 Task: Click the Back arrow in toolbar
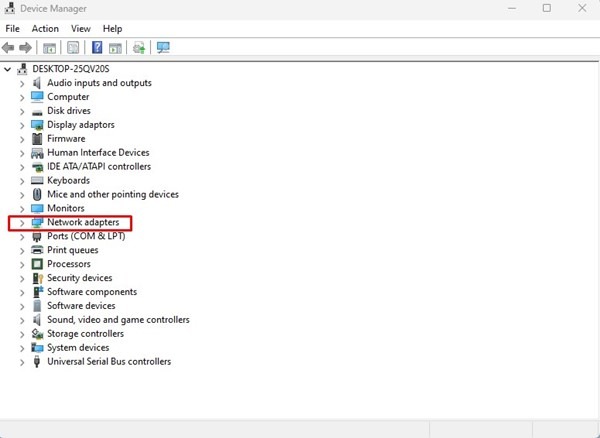tap(9, 47)
